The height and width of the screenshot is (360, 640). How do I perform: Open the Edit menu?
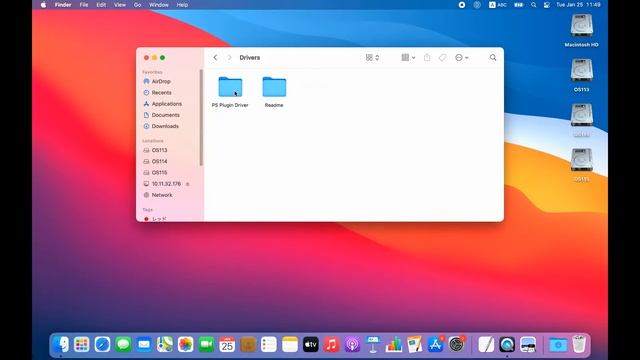coord(101,5)
